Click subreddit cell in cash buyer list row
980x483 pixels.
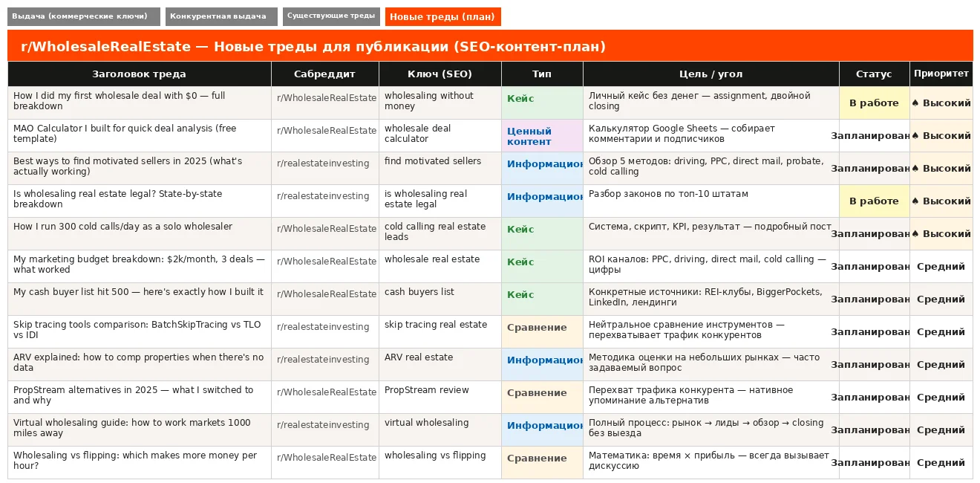pyautogui.click(x=325, y=299)
